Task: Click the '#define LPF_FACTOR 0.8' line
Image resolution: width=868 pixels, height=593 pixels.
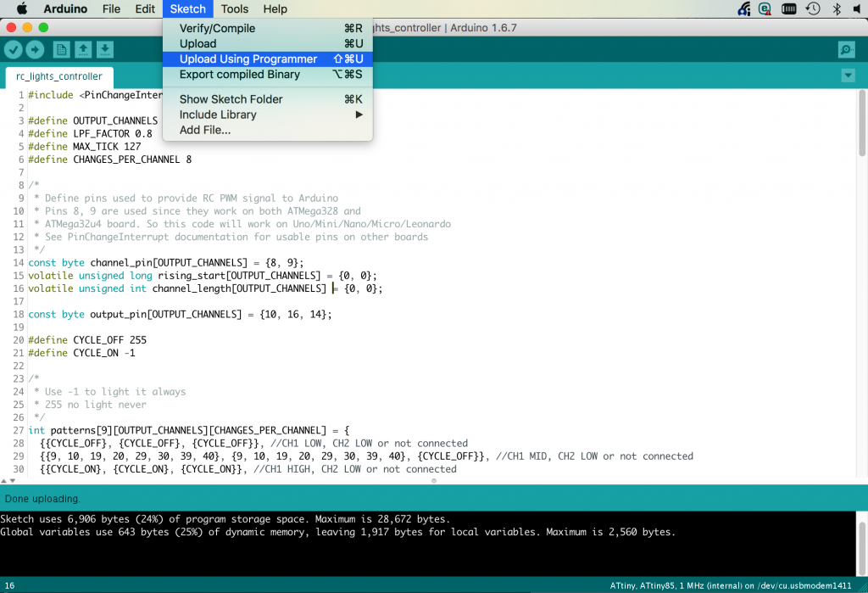Action: (x=90, y=133)
